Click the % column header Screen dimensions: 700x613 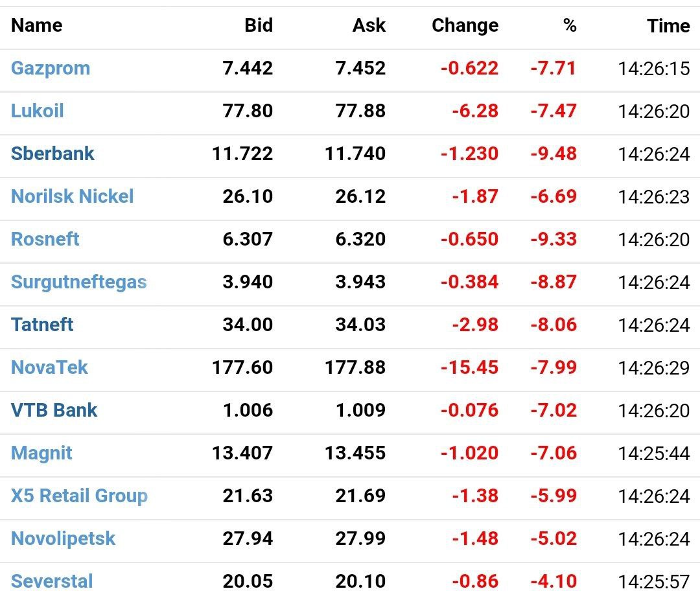[x=569, y=26]
